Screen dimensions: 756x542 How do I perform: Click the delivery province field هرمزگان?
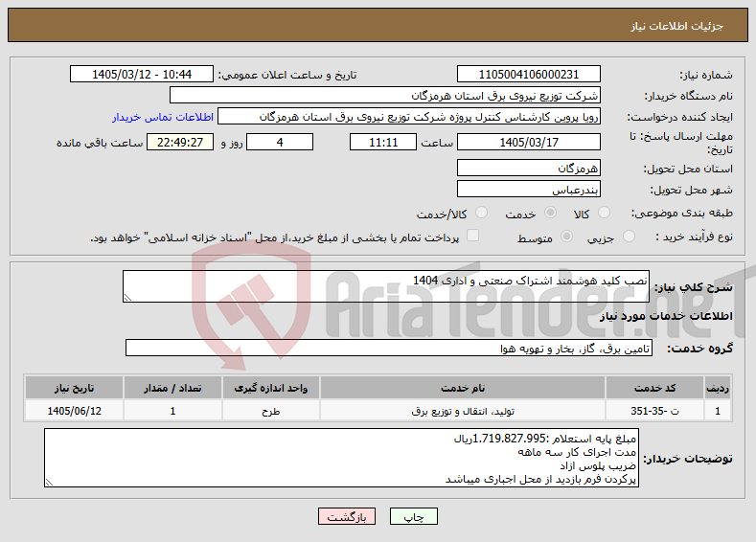coord(528,168)
